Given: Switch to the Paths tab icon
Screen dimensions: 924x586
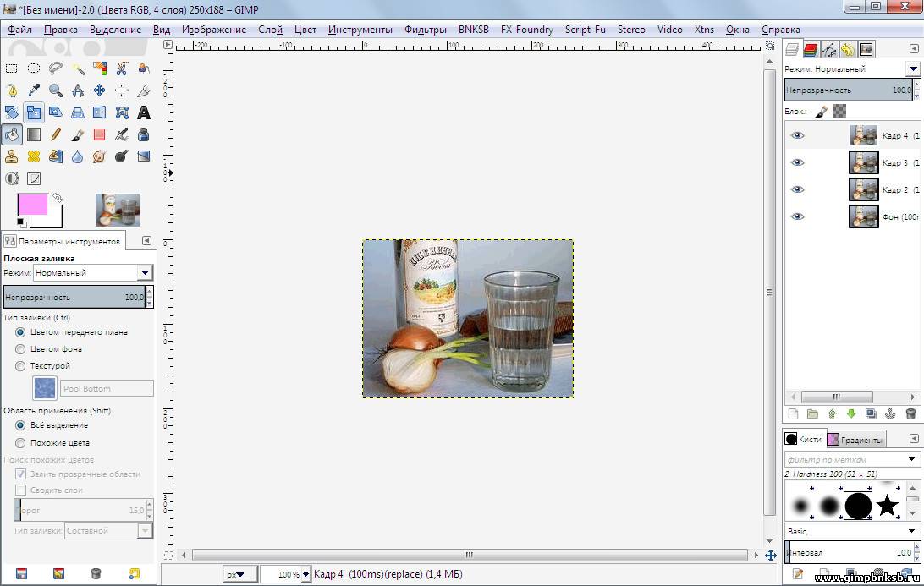Looking at the screenshot, I should [x=829, y=50].
